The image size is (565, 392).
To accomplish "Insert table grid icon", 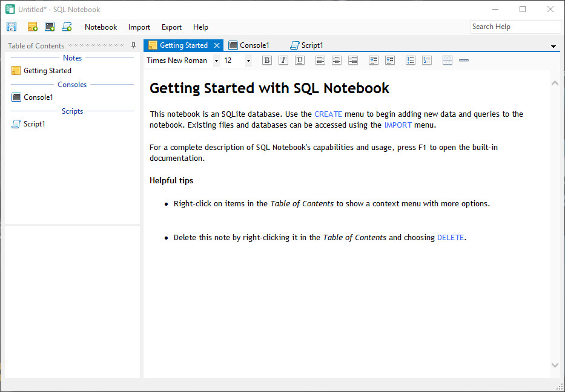I will 448,60.
